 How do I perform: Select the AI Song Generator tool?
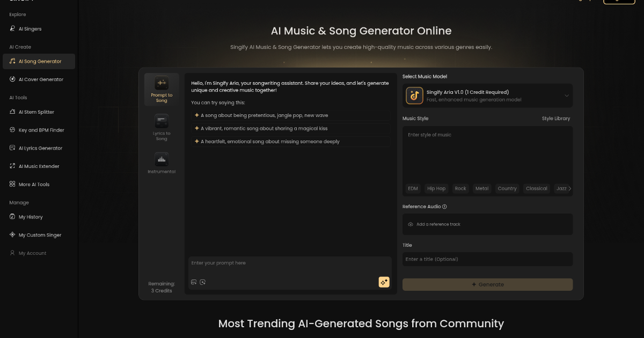click(39, 61)
